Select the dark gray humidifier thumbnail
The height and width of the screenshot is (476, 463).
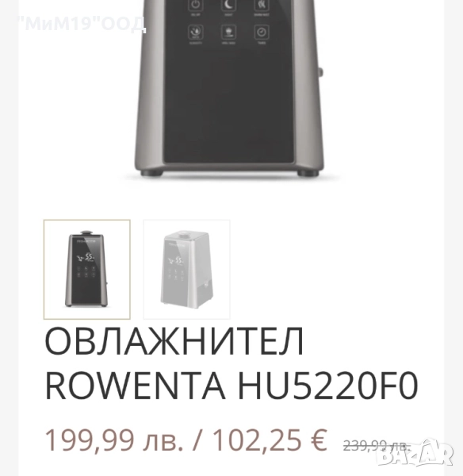(x=87, y=269)
